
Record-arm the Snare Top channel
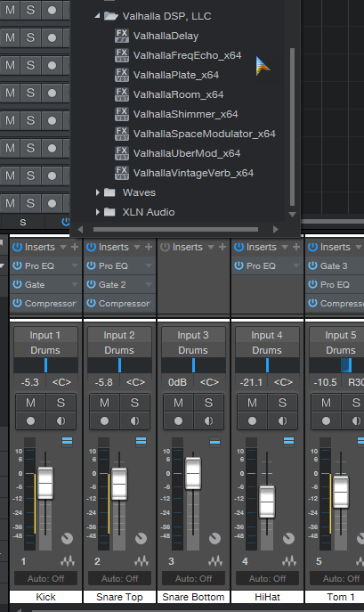104,420
